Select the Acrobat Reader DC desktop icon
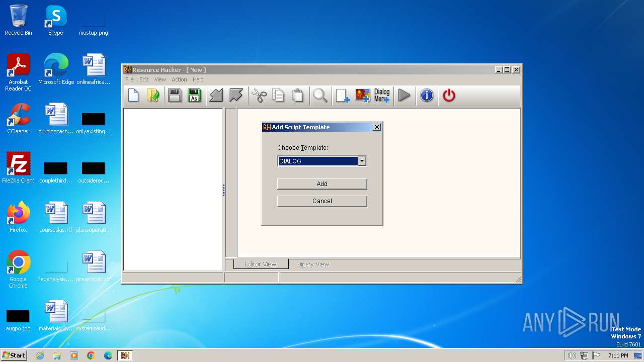 pyautogui.click(x=18, y=72)
